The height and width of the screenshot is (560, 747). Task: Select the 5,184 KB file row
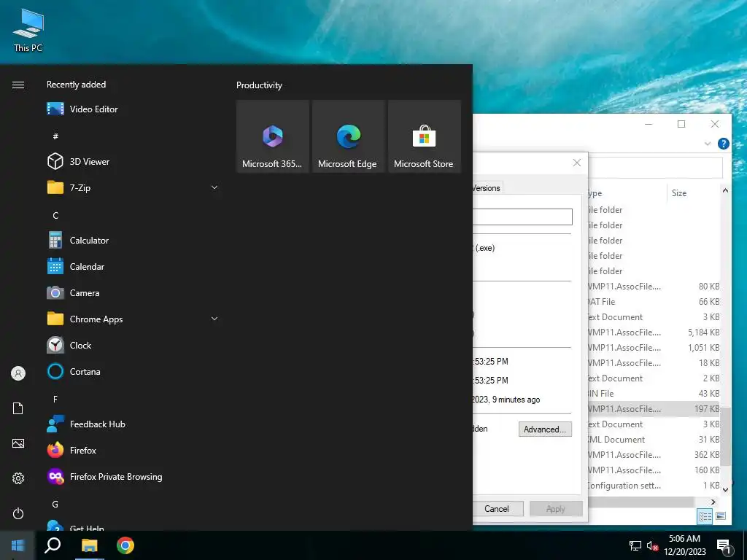tap(654, 332)
